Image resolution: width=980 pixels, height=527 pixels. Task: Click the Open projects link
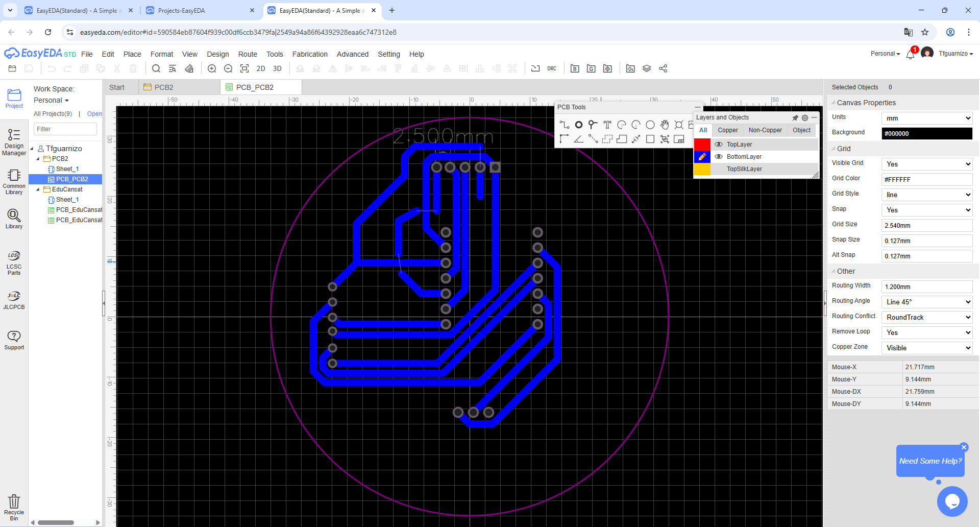(x=94, y=114)
